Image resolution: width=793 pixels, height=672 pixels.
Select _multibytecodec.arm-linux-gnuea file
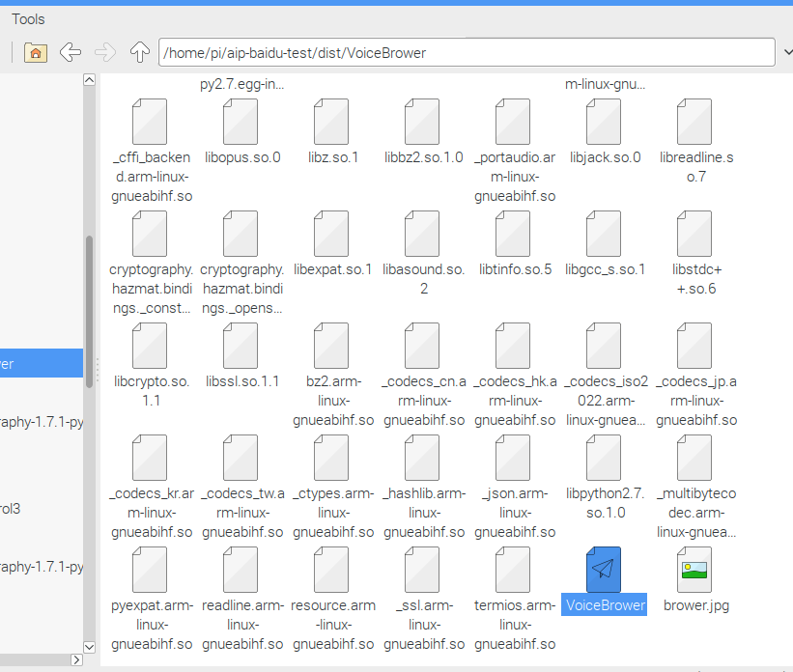[695, 487]
